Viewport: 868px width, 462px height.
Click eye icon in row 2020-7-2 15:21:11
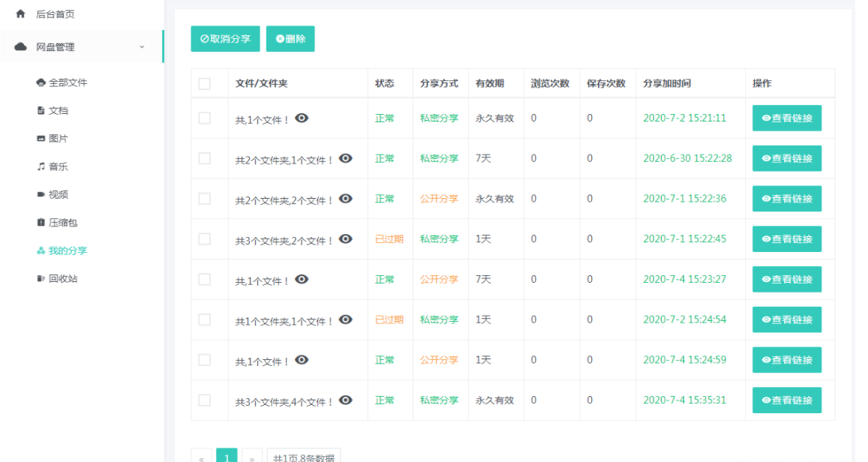pyautogui.click(x=302, y=118)
